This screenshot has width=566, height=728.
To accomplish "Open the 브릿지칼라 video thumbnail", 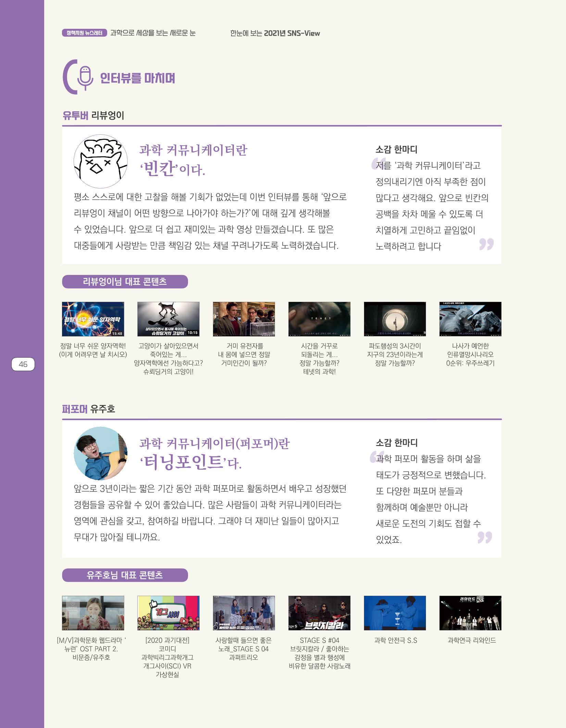I will [x=319, y=613].
